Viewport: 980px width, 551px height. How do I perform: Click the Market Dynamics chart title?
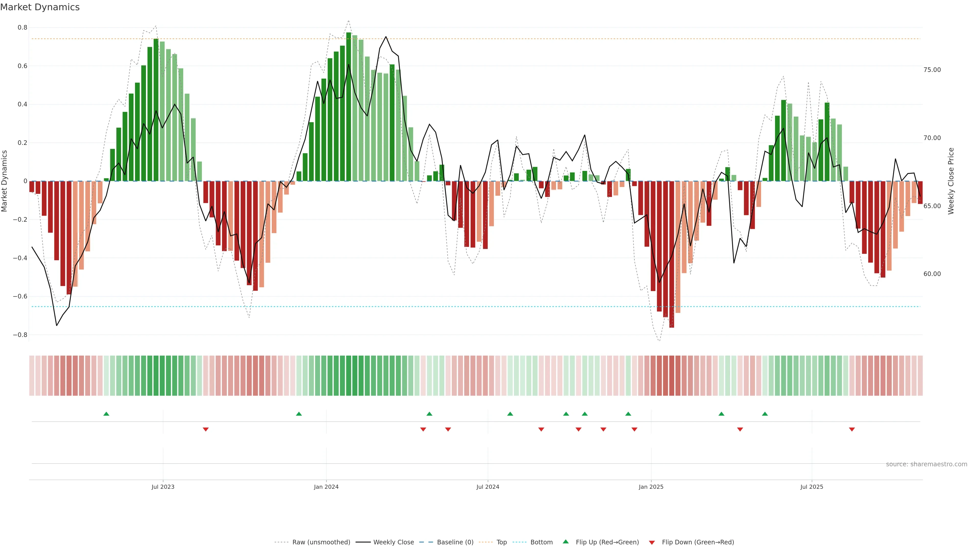click(x=40, y=7)
